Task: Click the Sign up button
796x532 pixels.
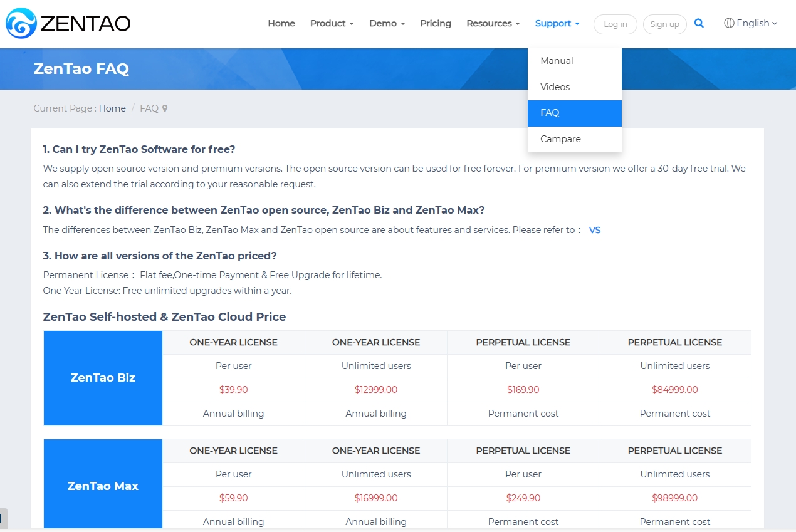Action: (665, 24)
